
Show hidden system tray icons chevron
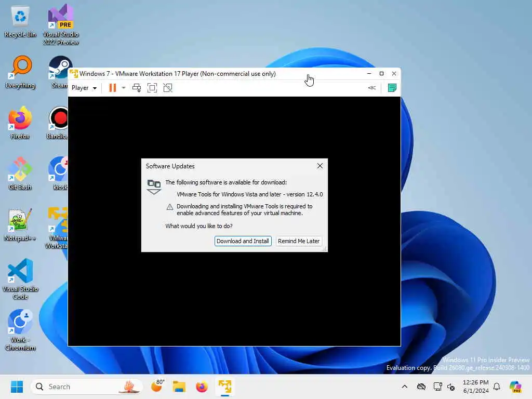coord(404,387)
